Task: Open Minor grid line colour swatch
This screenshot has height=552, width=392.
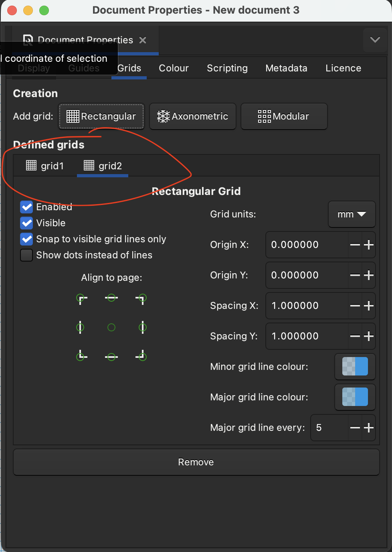Action: click(355, 367)
